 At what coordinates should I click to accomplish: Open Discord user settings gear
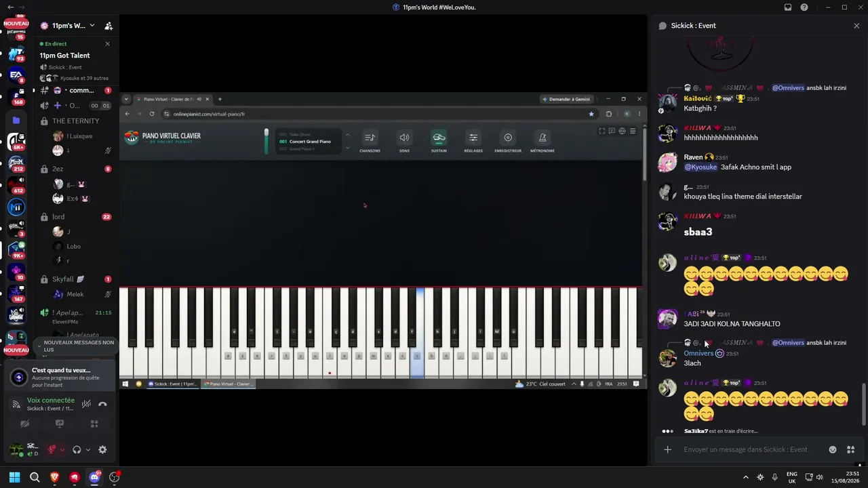pos(102,449)
